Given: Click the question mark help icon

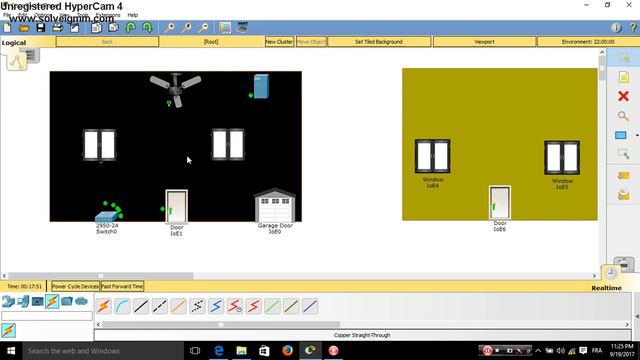Looking at the screenshot, I should click(x=633, y=28).
